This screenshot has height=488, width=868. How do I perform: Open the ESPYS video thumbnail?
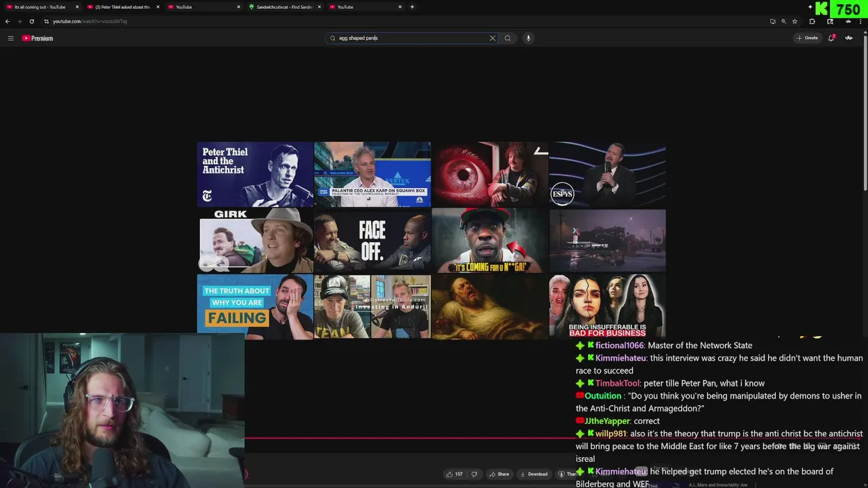[608, 174]
